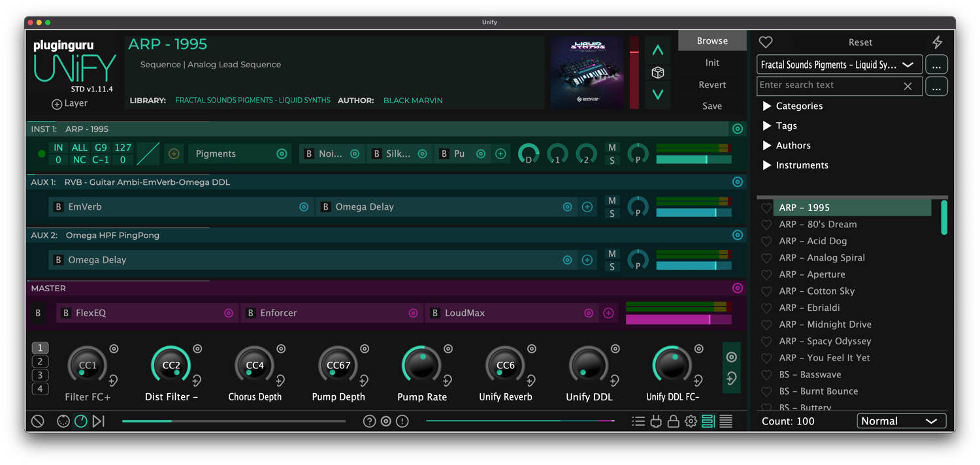Click the INST 1 volume fader bar
The height and width of the screenshot is (465, 980).
click(x=694, y=160)
